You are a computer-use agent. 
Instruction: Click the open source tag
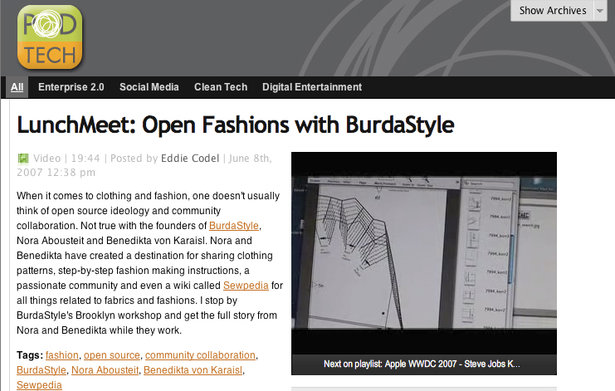click(x=112, y=355)
